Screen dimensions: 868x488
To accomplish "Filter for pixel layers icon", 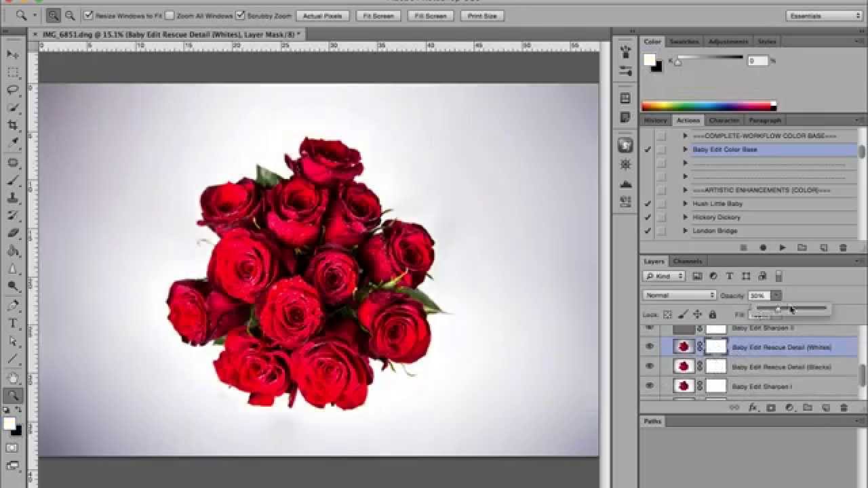I will pyautogui.click(x=697, y=276).
